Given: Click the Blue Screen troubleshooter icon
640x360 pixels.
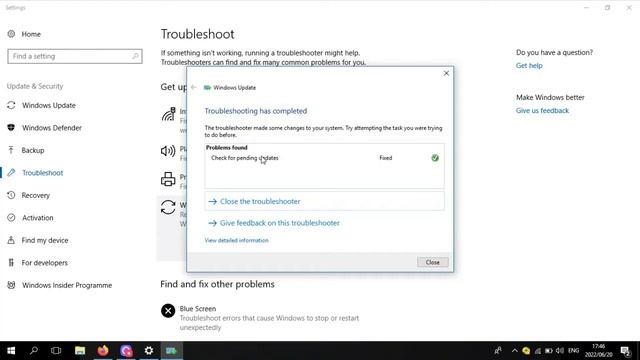Looking at the screenshot, I should pos(168,311).
